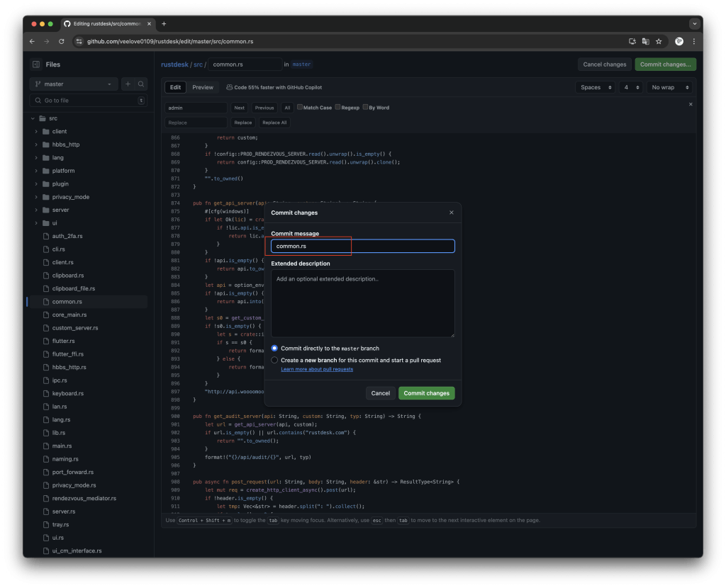Click the plus icon beside master branch
This screenshot has width=726, height=588.
click(128, 84)
